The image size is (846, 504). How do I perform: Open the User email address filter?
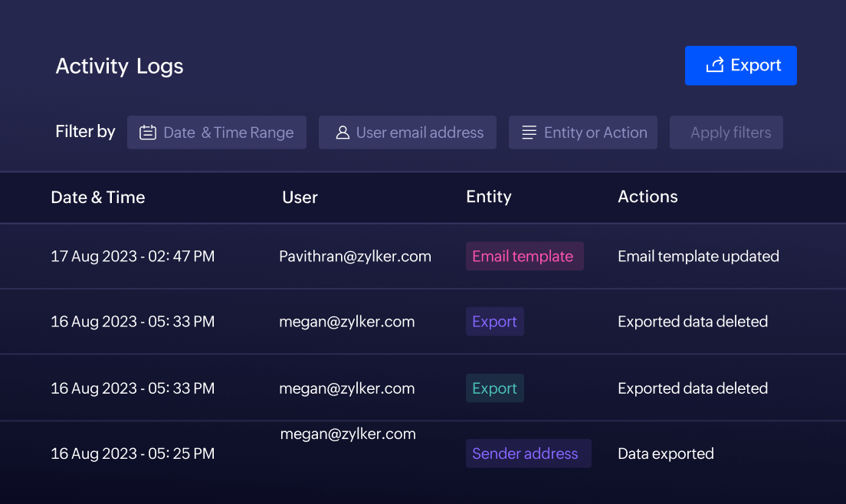[x=407, y=132]
